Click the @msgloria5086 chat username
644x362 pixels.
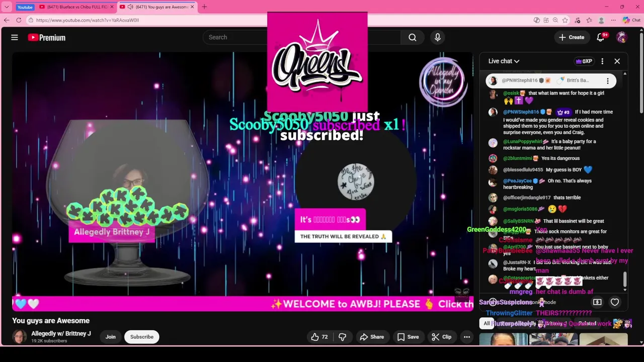520,209
